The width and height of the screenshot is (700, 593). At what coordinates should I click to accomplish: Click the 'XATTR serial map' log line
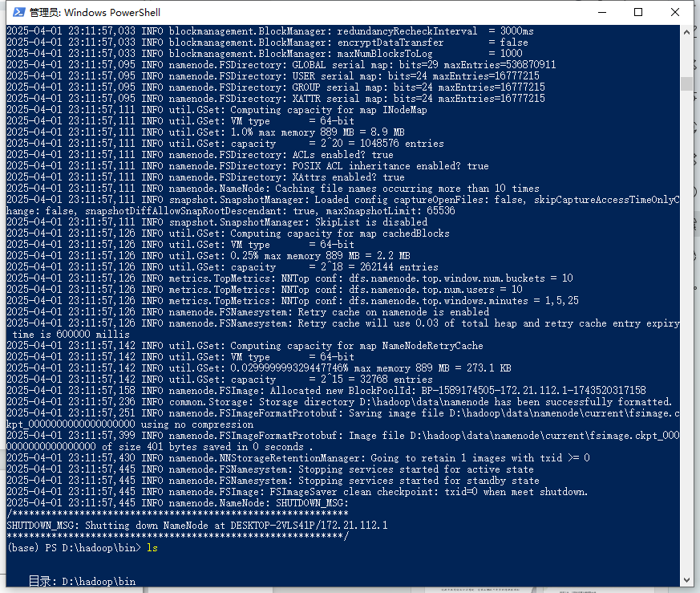point(276,99)
